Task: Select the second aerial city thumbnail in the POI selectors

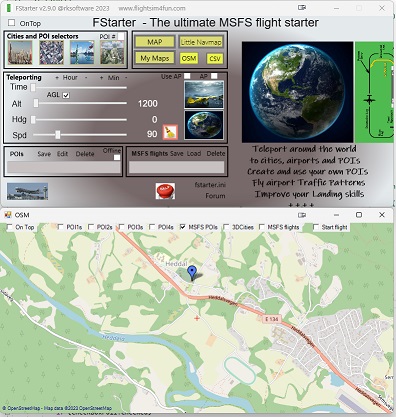Action: coord(51,53)
